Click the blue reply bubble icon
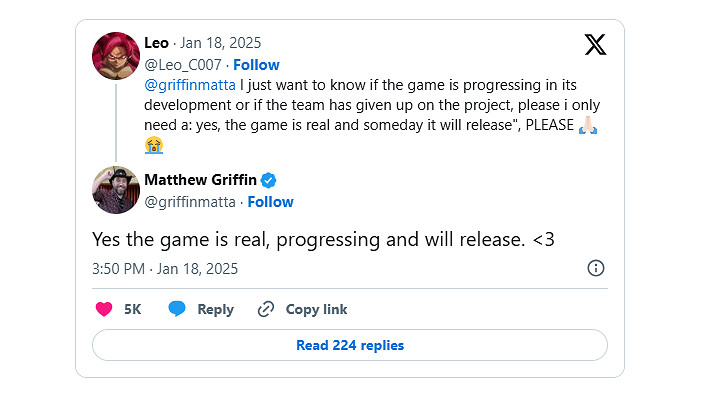 coord(177,309)
